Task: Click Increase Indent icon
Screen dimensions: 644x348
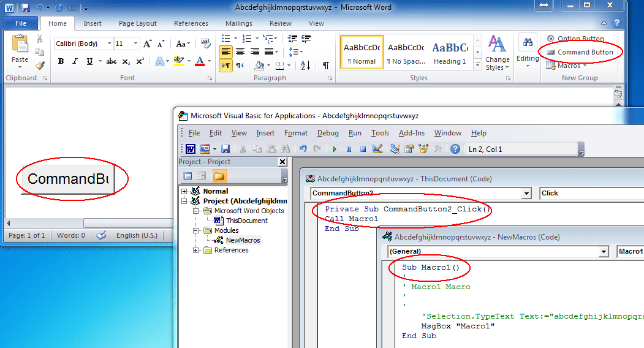Action: [306, 38]
